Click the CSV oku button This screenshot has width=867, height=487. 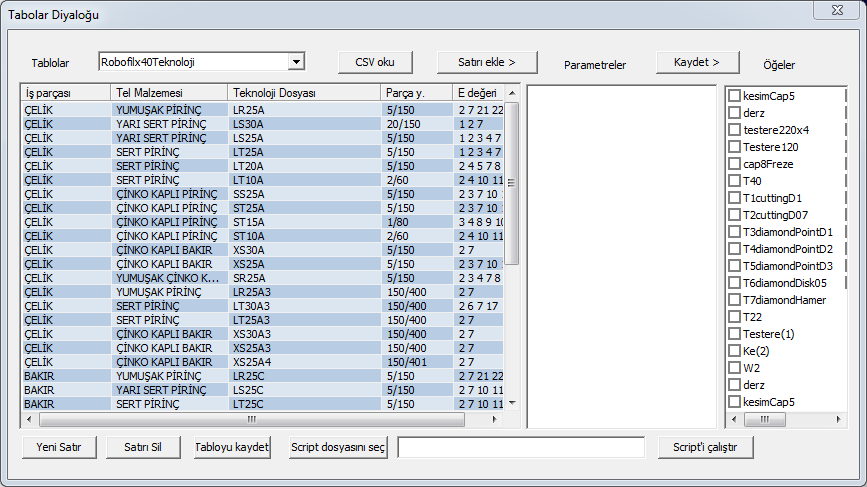point(375,62)
